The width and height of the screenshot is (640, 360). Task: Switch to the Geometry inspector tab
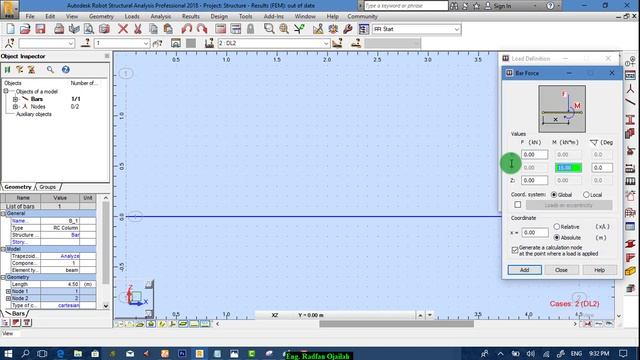click(x=18, y=187)
